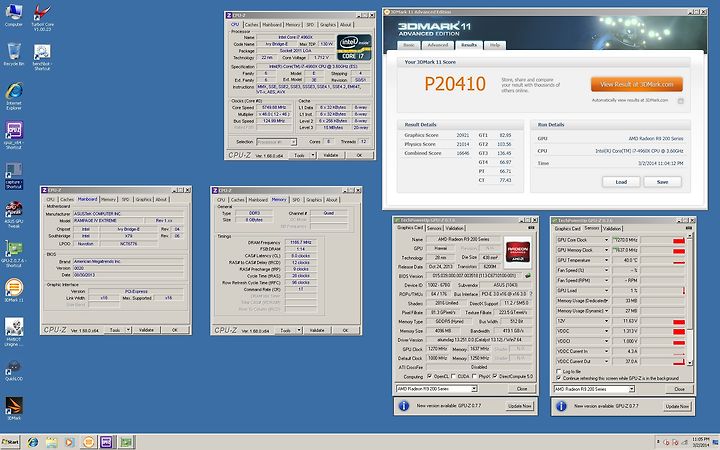
Task: Open the Computer desktop icon
Action: coord(14,15)
